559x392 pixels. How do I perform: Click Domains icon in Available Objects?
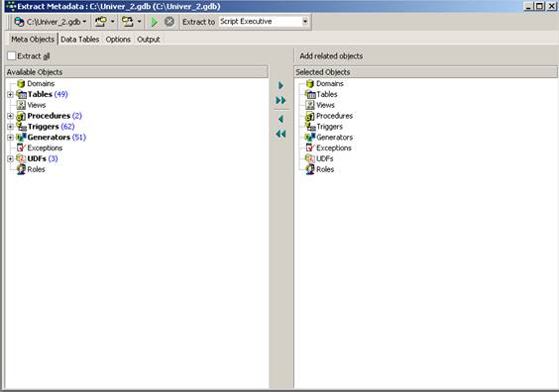[x=21, y=84]
